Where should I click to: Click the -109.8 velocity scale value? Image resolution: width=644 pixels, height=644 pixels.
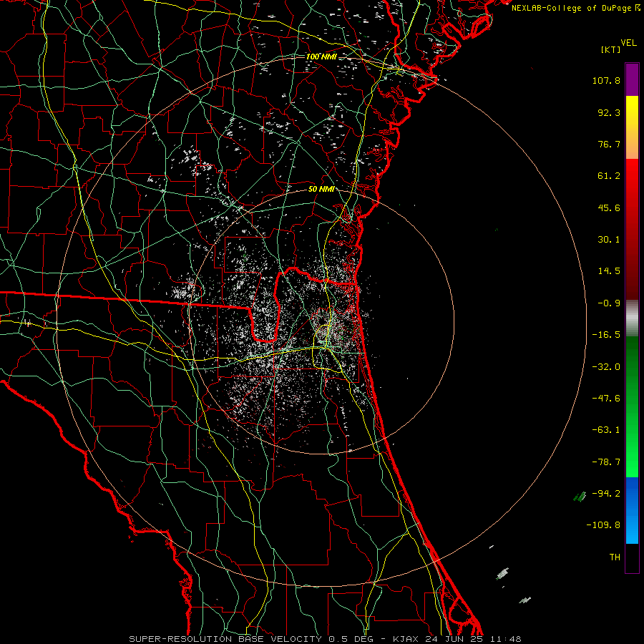pos(604,525)
